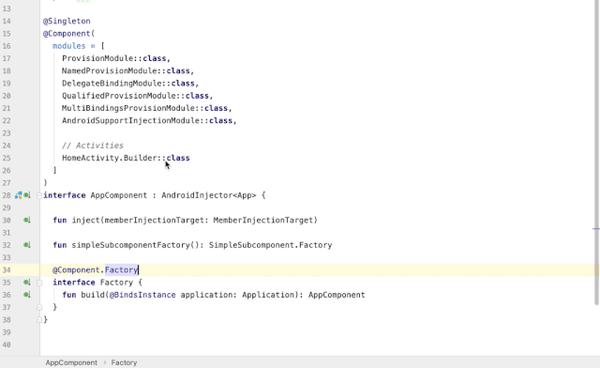
Task: Open the Dagger navigation gutter icon on line 28
Action: [x=18, y=195]
